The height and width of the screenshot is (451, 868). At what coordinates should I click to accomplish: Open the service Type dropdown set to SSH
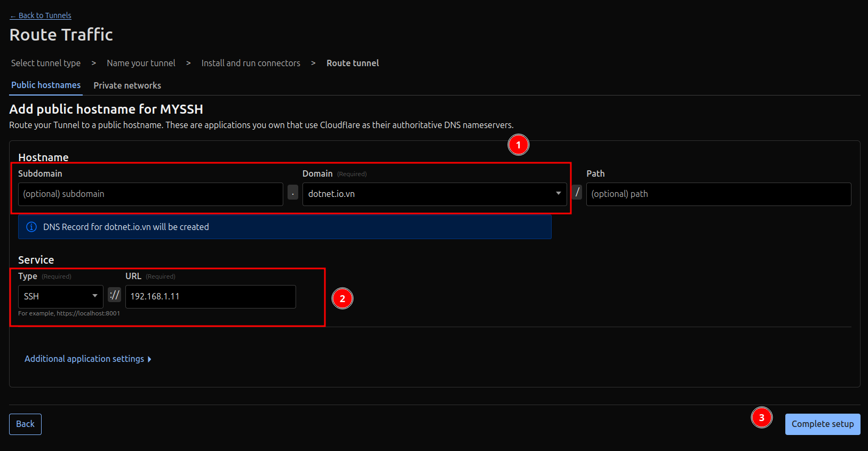click(60, 297)
